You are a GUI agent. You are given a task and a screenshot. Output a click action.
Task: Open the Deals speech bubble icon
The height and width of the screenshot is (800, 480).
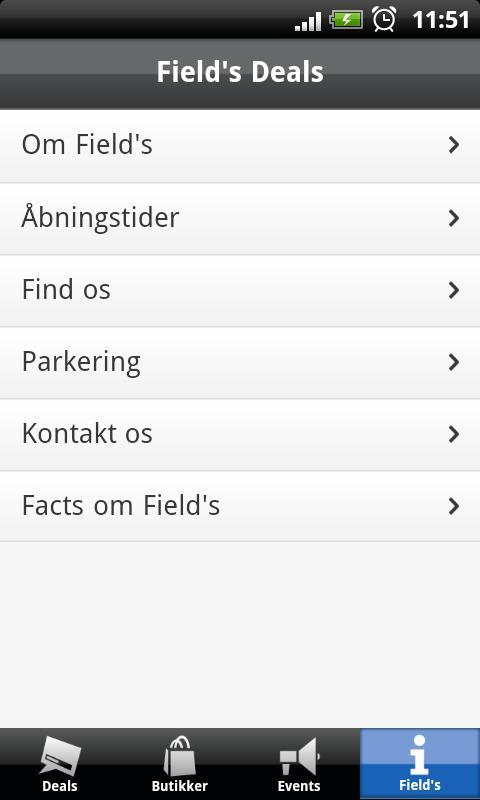[60, 756]
